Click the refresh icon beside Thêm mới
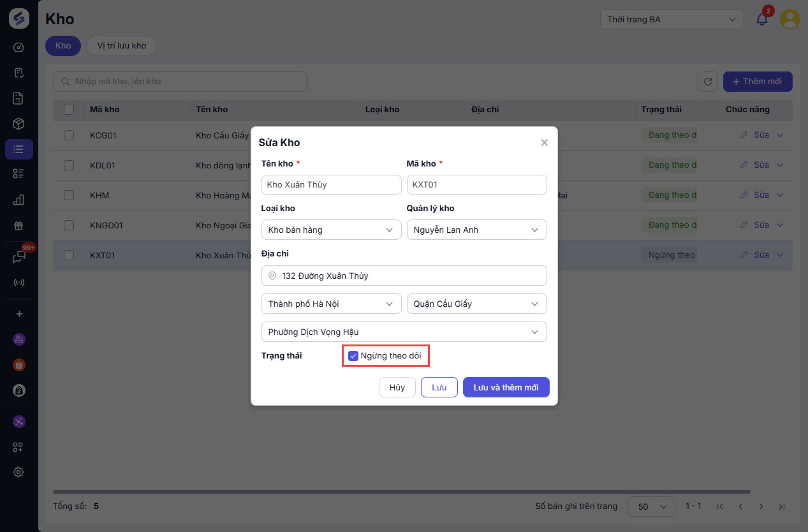Image resolution: width=808 pixels, height=532 pixels. pos(708,82)
